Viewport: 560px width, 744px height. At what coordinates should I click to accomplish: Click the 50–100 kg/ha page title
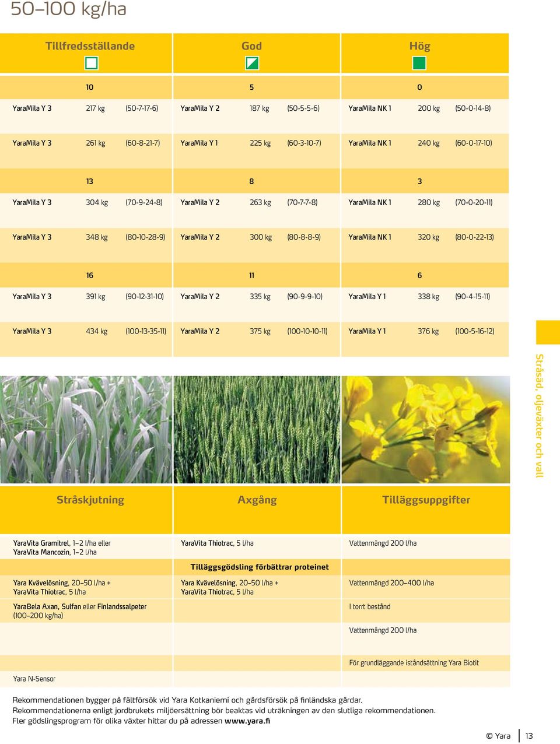point(68,9)
